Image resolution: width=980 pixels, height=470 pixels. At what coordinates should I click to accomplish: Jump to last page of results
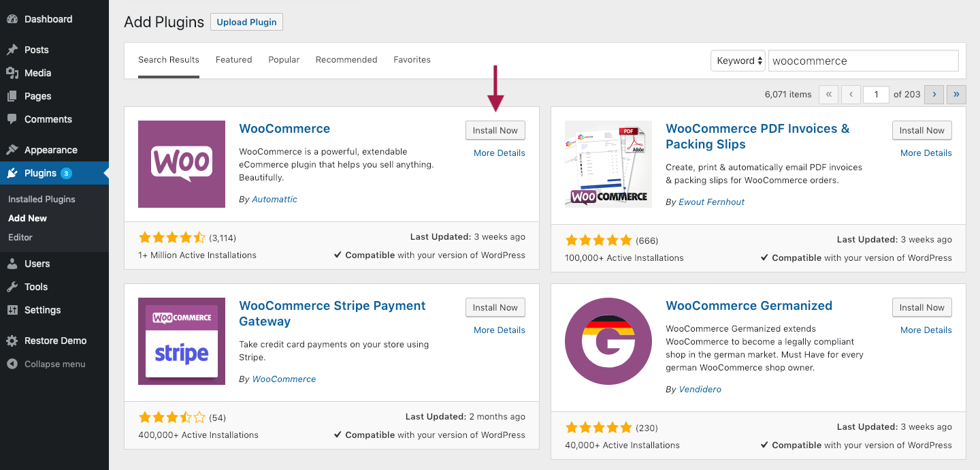[956, 95]
